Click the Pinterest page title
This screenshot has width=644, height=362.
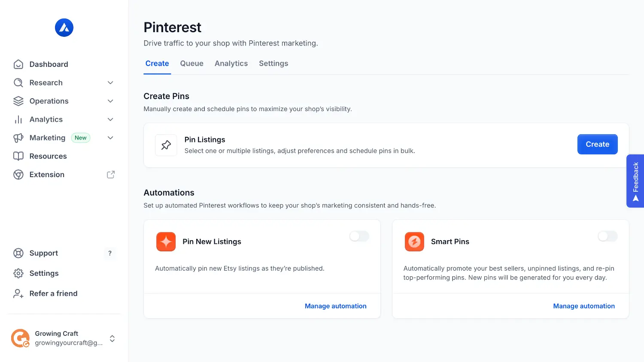(172, 27)
